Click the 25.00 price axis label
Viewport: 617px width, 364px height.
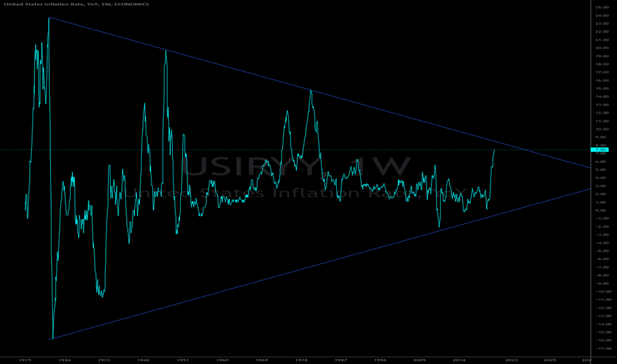point(602,7)
